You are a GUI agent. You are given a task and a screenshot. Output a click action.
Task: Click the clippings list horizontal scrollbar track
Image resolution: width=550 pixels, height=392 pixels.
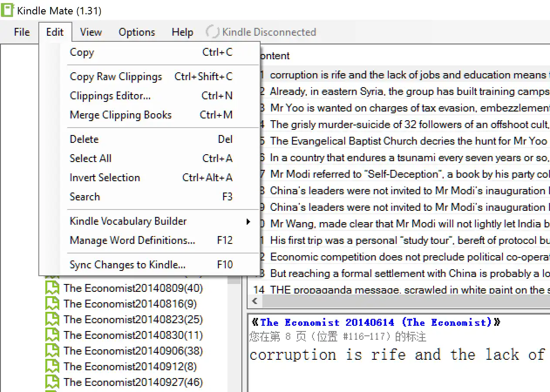pos(405,301)
